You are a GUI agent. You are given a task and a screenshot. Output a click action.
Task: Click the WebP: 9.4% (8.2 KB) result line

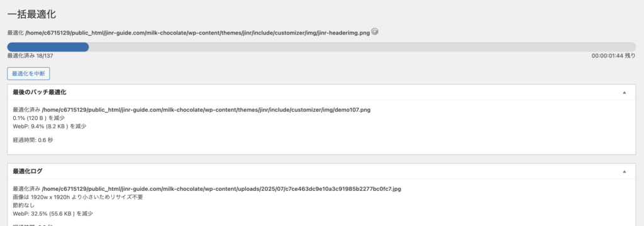point(50,126)
